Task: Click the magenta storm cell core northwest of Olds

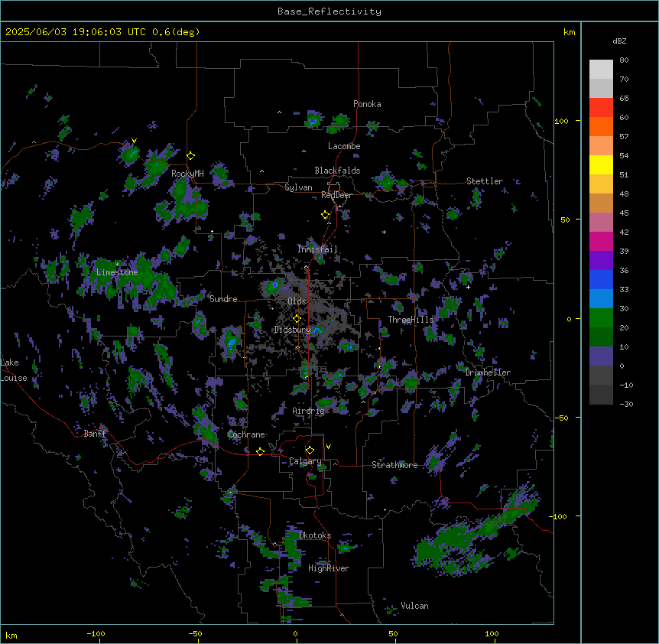Action: click(x=274, y=285)
